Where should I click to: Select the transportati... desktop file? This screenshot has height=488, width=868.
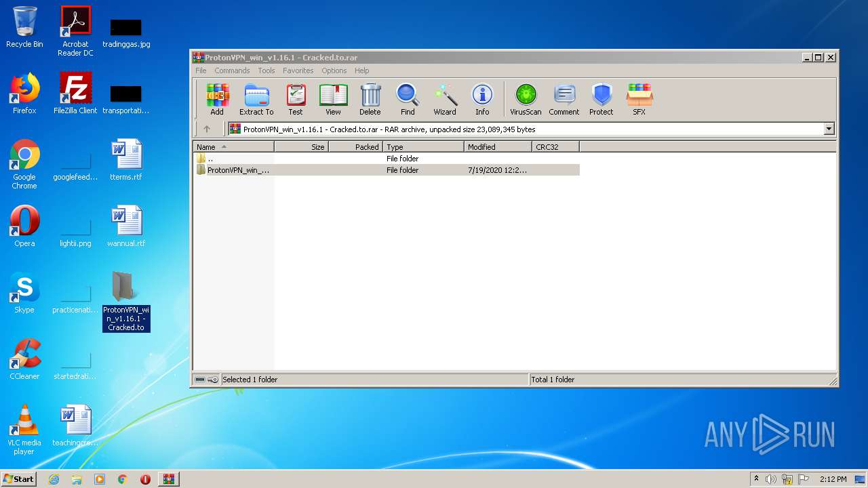tap(126, 99)
